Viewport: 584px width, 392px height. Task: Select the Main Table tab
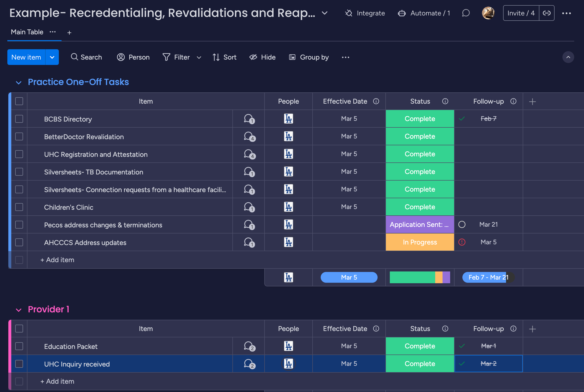(x=27, y=32)
